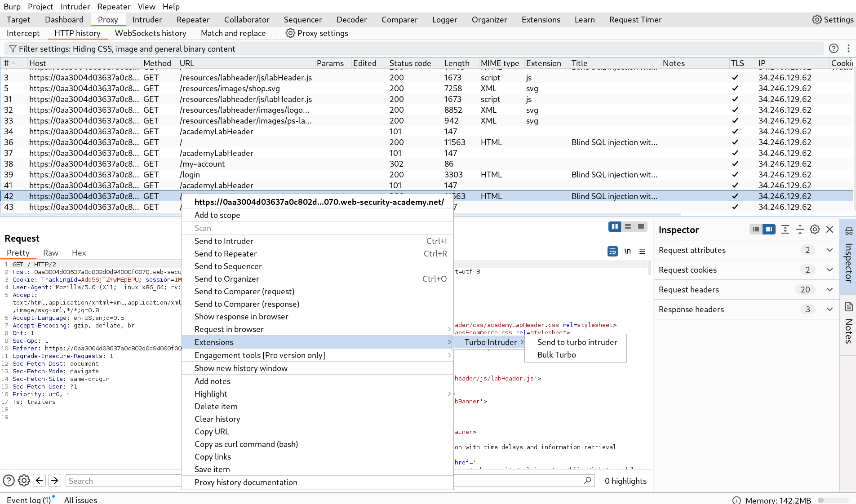The width and height of the screenshot is (856, 504).
Task: Expand Request cookies section
Action: [829, 270]
